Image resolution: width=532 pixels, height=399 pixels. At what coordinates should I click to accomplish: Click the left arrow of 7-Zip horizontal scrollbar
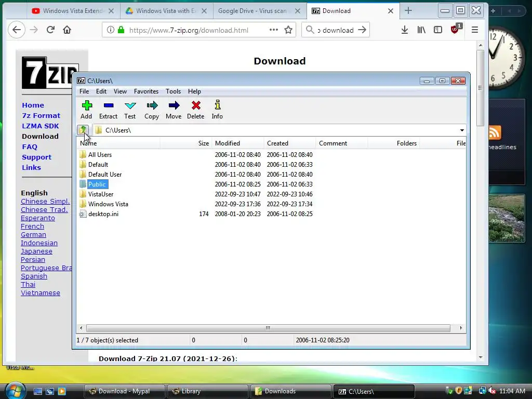[x=81, y=328]
